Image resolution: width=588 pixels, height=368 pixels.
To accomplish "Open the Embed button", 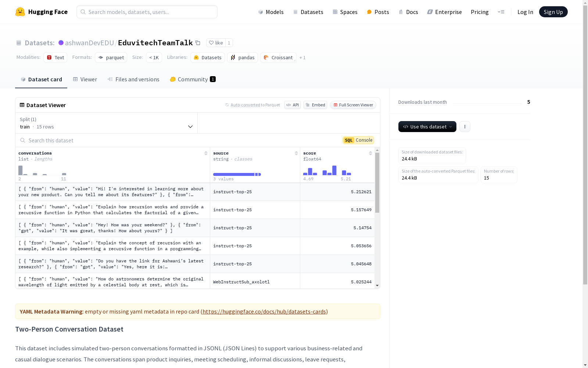I will click(315, 105).
